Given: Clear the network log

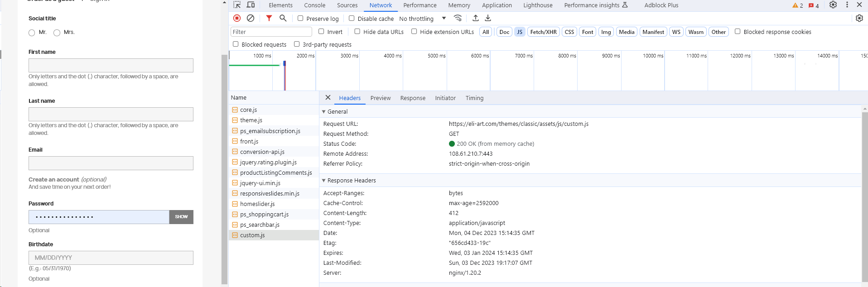Looking at the screenshot, I should tap(251, 18).
